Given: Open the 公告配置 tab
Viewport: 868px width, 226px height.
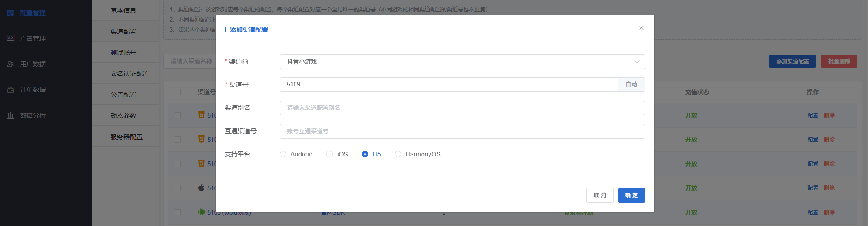Looking at the screenshot, I should point(126,95).
